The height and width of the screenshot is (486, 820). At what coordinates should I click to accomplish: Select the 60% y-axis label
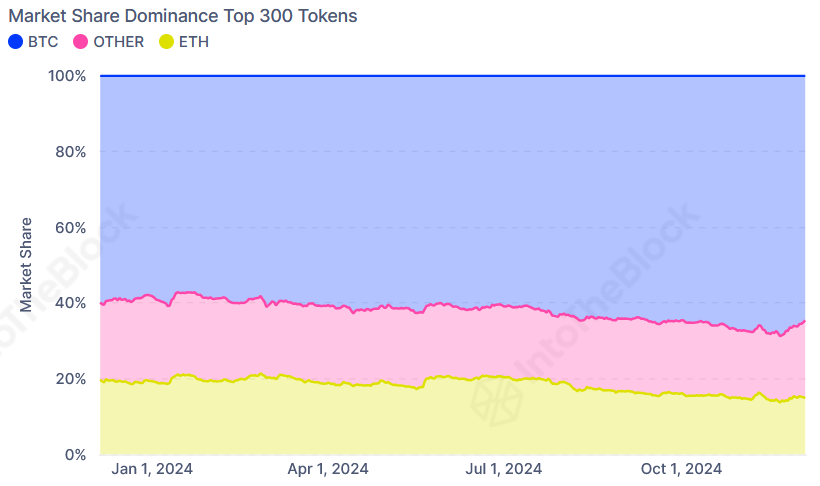point(70,228)
